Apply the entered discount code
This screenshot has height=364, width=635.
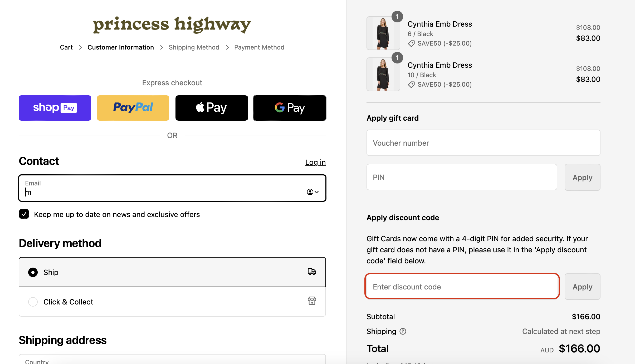(x=582, y=287)
